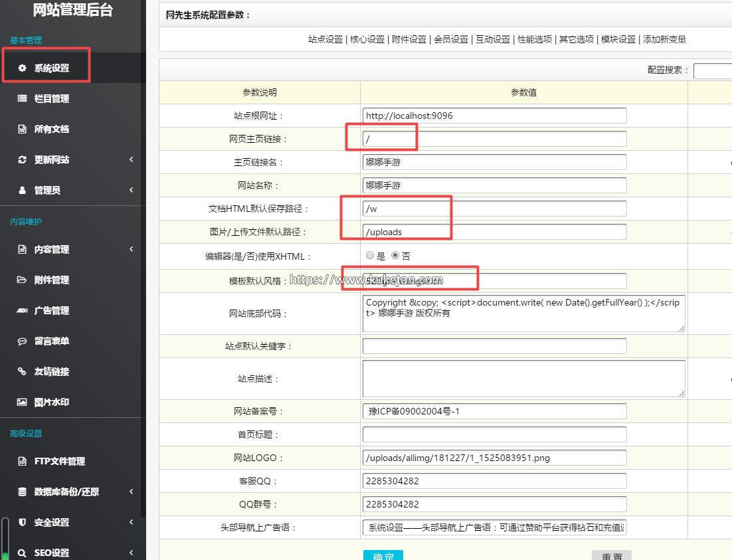Click the 确定 submit button

pyautogui.click(x=383, y=555)
